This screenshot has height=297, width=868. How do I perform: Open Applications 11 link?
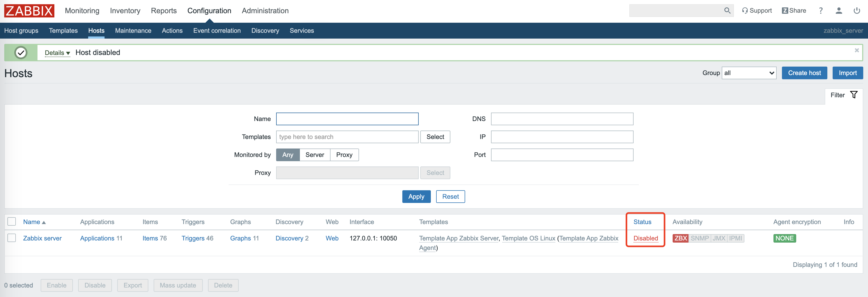(97, 238)
